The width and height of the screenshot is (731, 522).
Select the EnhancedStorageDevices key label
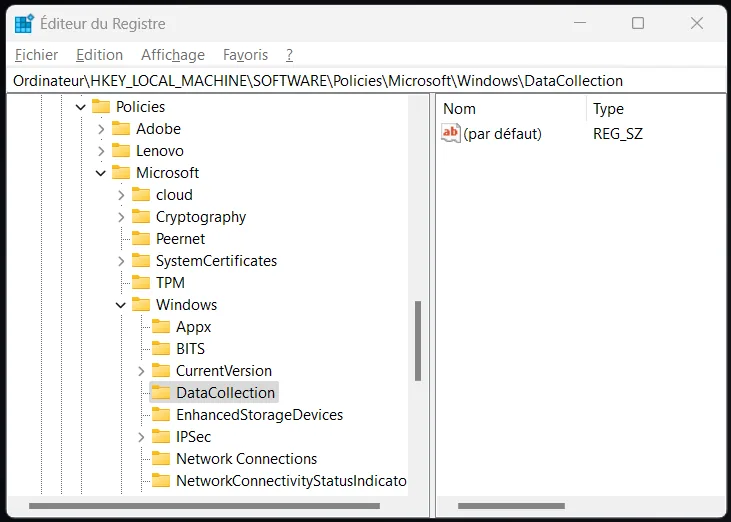pos(260,414)
